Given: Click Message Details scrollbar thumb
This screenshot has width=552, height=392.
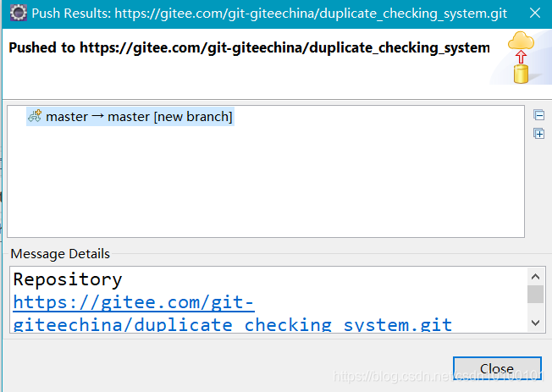Looking at the screenshot, I should coord(535,294).
